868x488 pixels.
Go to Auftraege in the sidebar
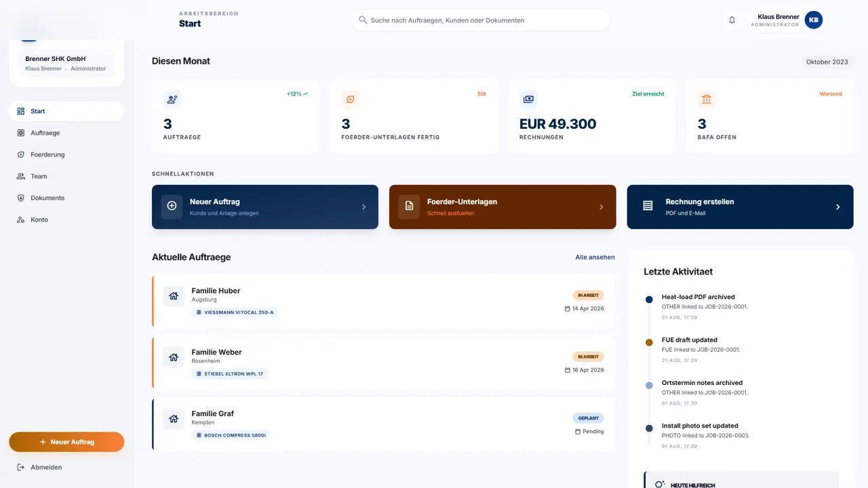click(66, 133)
